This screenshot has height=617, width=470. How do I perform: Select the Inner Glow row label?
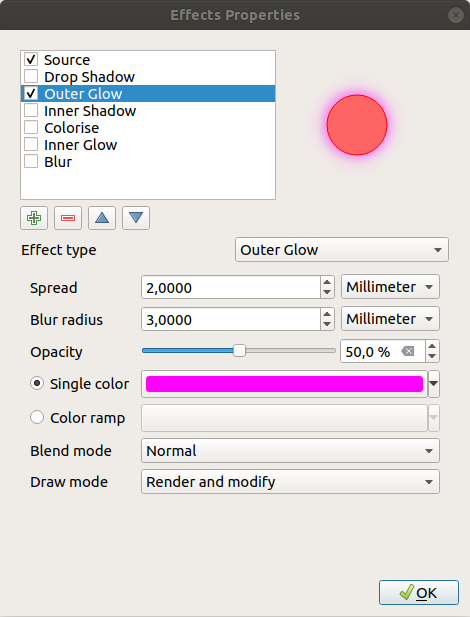81,144
